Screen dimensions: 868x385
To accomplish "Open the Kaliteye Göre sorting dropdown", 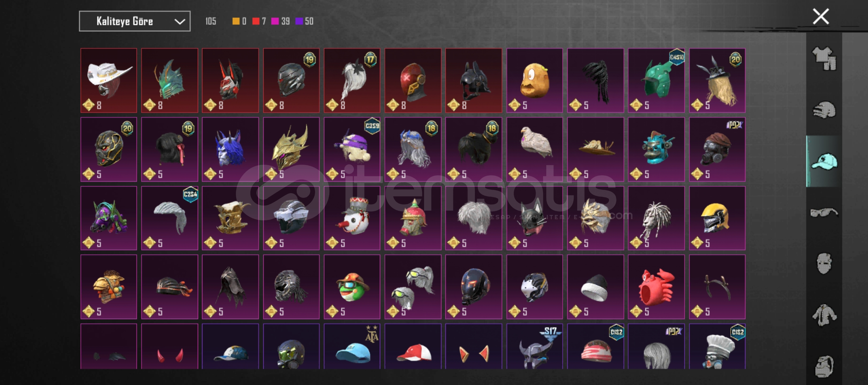I will (135, 21).
